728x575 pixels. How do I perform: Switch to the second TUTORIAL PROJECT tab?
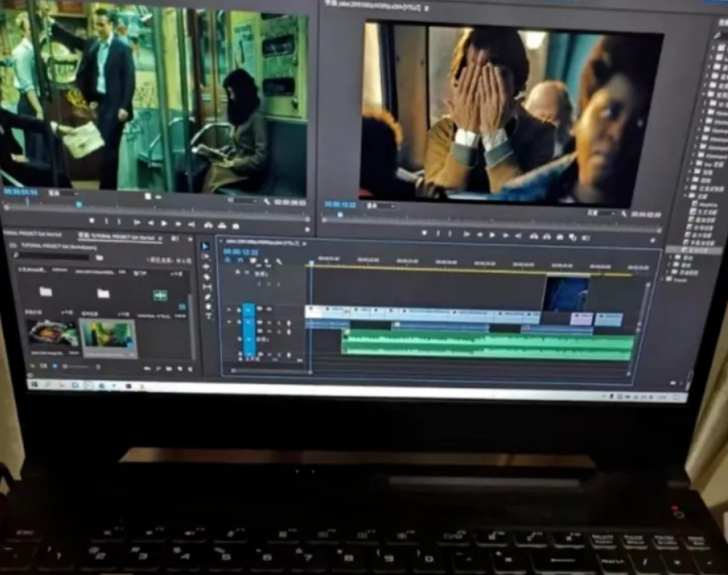[119, 238]
